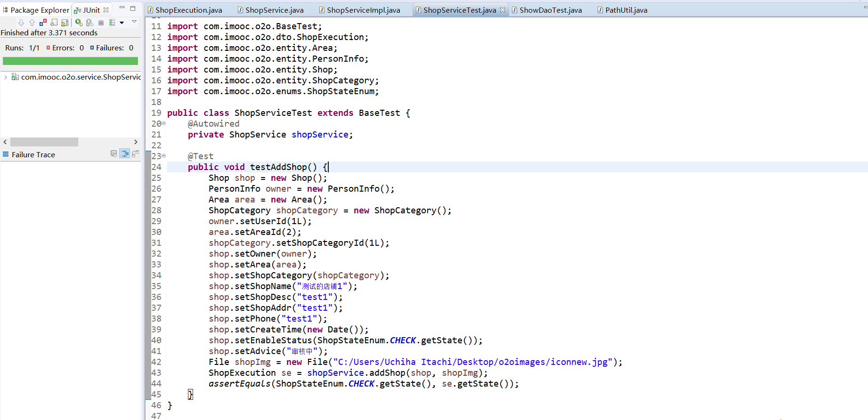Click ShopStateEnum import on line 17
This screenshot has height=420, width=868.
pos(341,91)
